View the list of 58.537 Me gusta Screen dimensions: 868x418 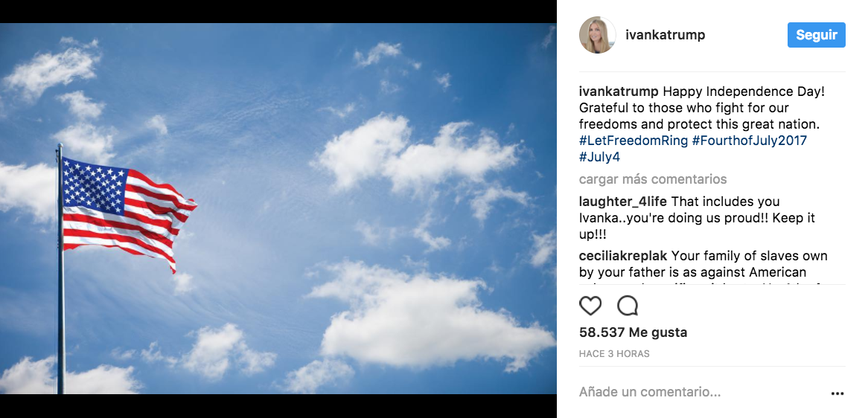[633, 332]
